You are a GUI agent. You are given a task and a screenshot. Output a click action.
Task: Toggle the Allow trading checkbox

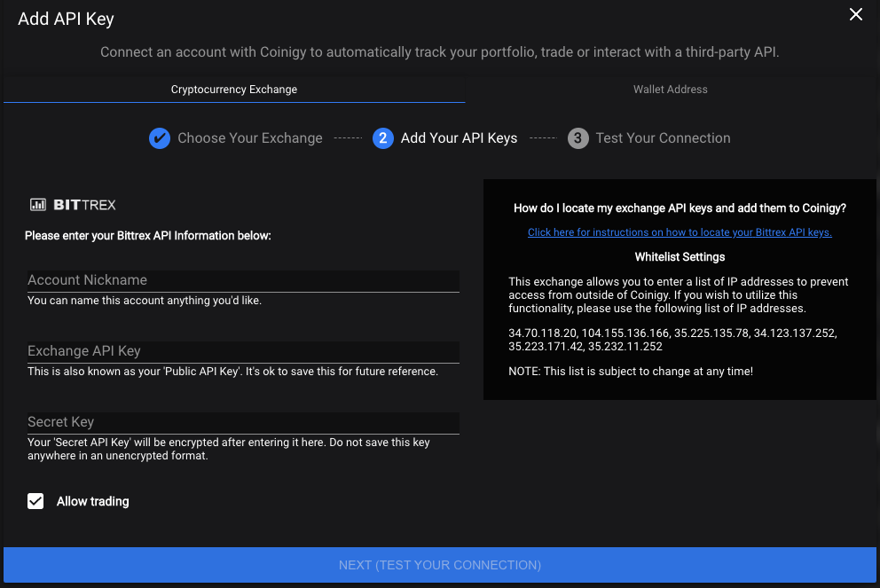tap(35, 501)
